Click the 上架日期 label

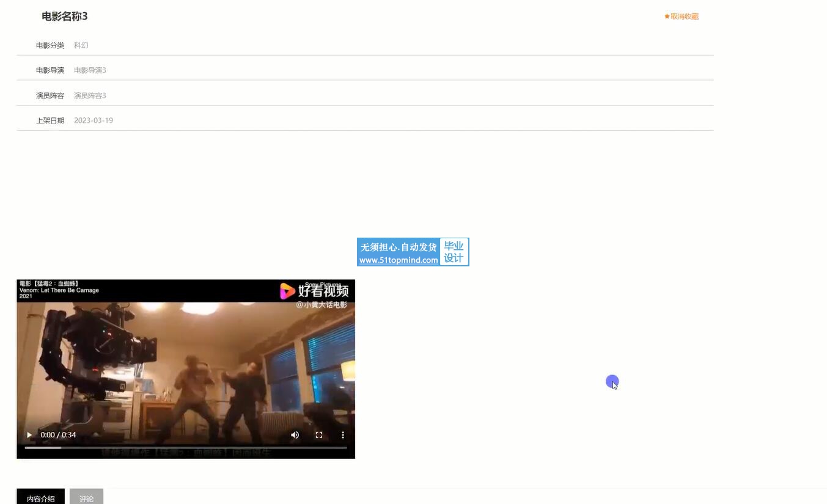pos(50,120)
